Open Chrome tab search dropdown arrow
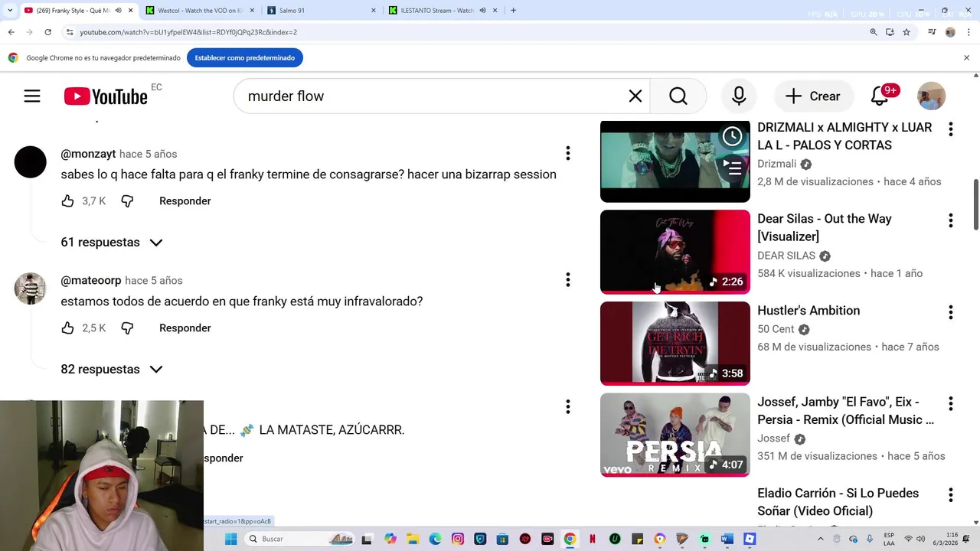980x551 pixels. click(x=9, y=11)
